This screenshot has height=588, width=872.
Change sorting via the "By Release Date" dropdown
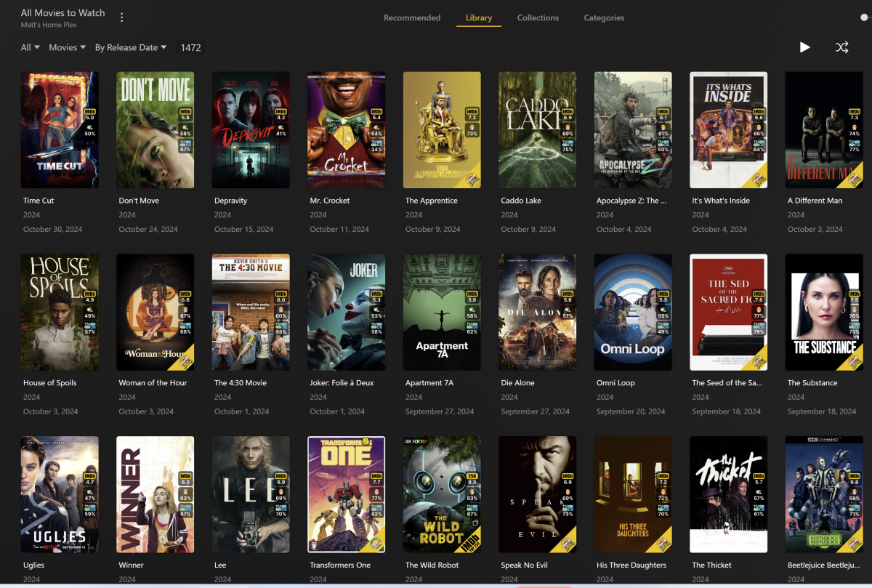tap(131, 47)
